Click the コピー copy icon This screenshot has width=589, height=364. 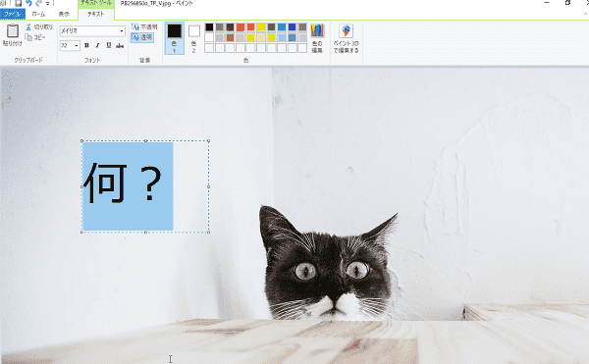(x=28, y=37)
